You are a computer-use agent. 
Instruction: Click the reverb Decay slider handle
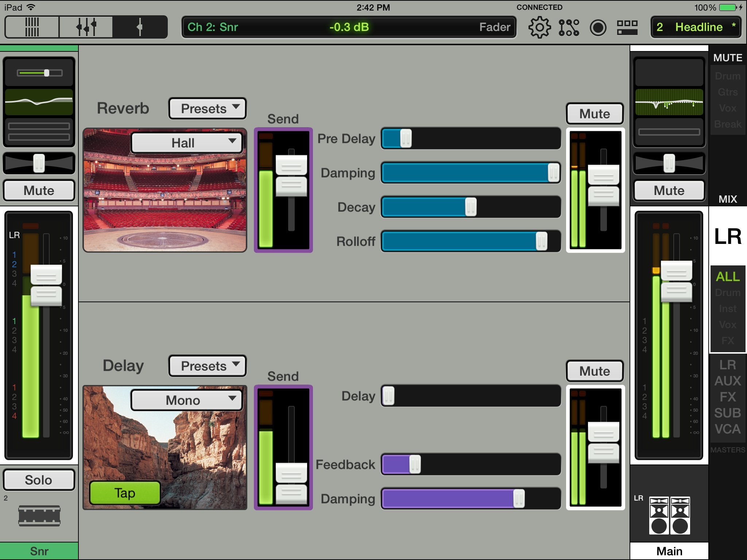471,207
